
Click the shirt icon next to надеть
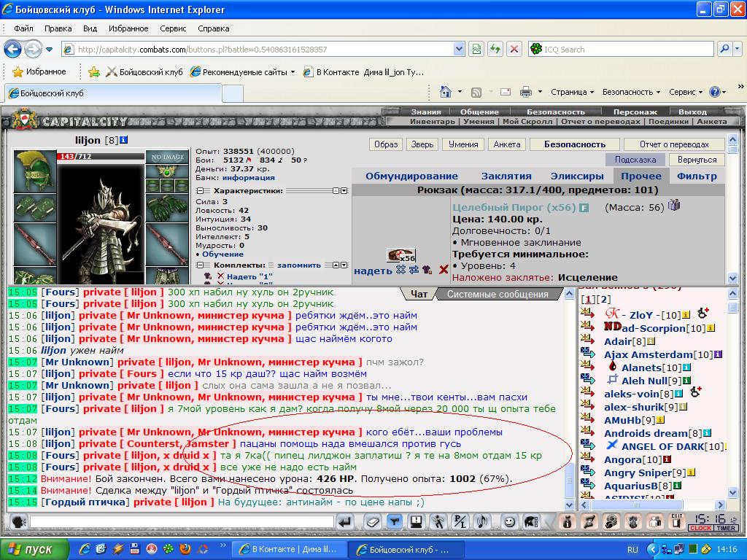point(427,270)
